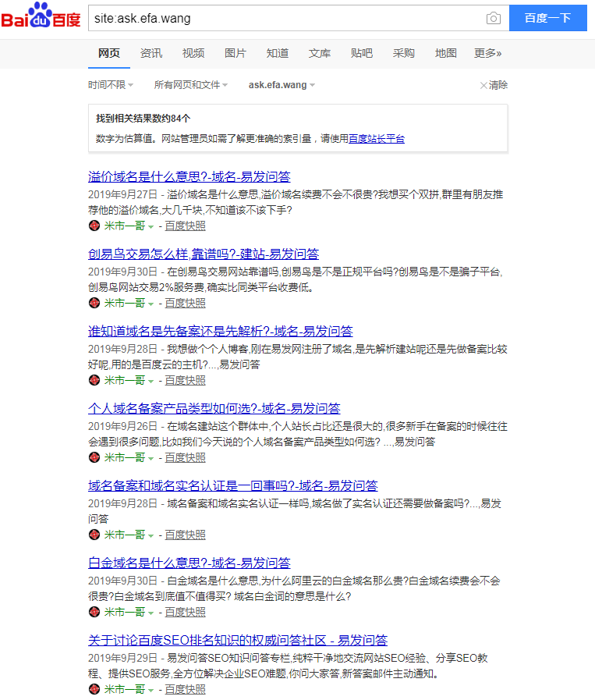
Task: Open 百度快照 for 关于讨论百度SEO排名 result
Action: pos(185,689)
